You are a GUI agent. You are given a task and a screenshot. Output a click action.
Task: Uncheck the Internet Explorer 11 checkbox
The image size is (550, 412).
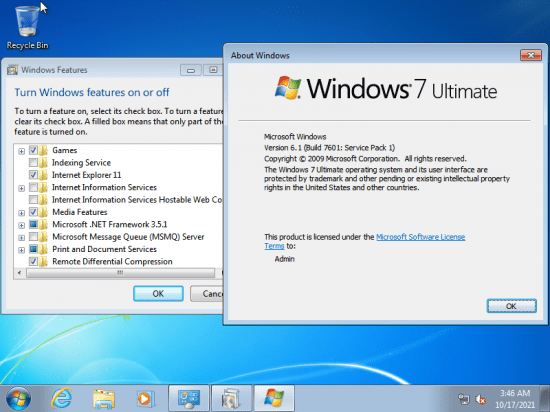pos(33,175)
